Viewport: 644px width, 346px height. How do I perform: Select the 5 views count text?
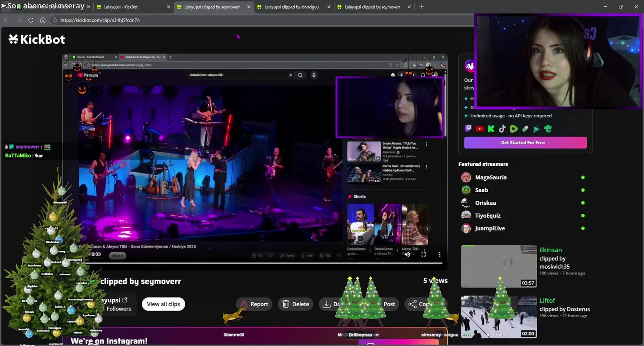point(435,281)
